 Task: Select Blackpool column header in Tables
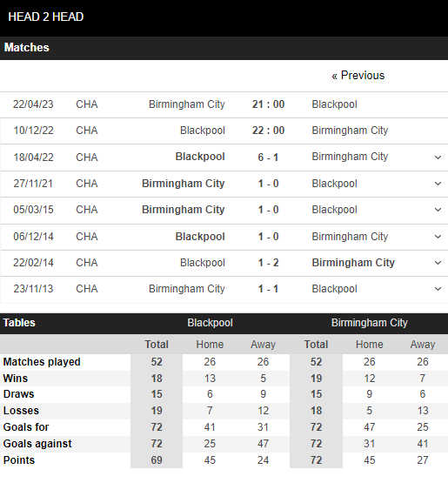[x=210, y=323]
